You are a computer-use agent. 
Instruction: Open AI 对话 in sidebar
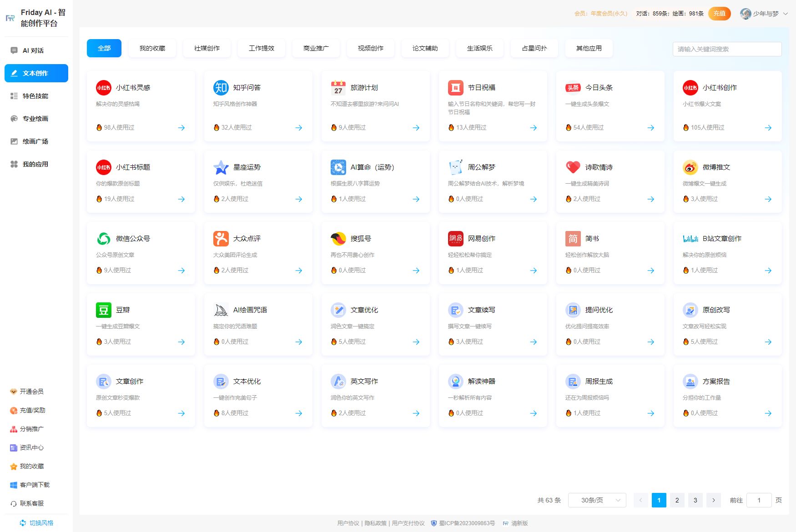click(36, 50)
